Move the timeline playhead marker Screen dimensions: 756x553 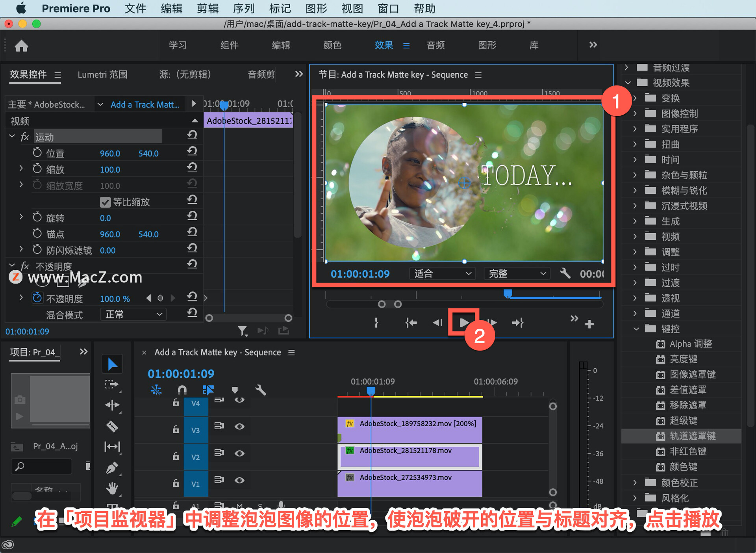(371, 391)
